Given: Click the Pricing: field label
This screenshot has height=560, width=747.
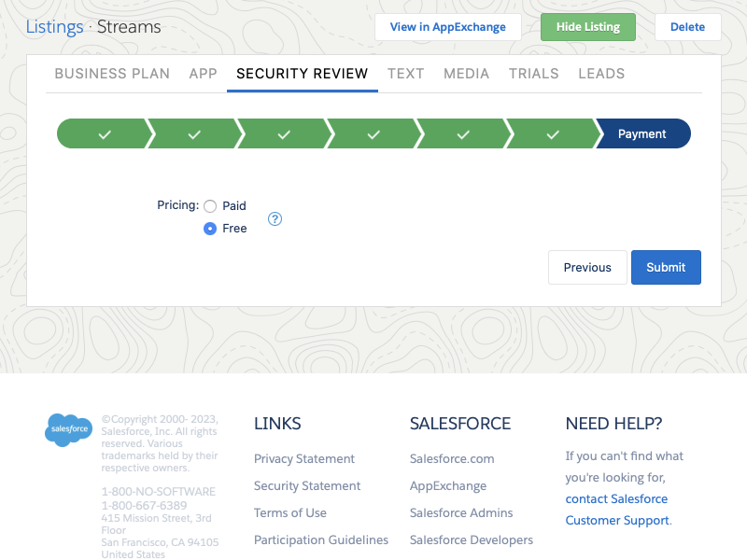Looking at the screenshot, I should [177, 205].
